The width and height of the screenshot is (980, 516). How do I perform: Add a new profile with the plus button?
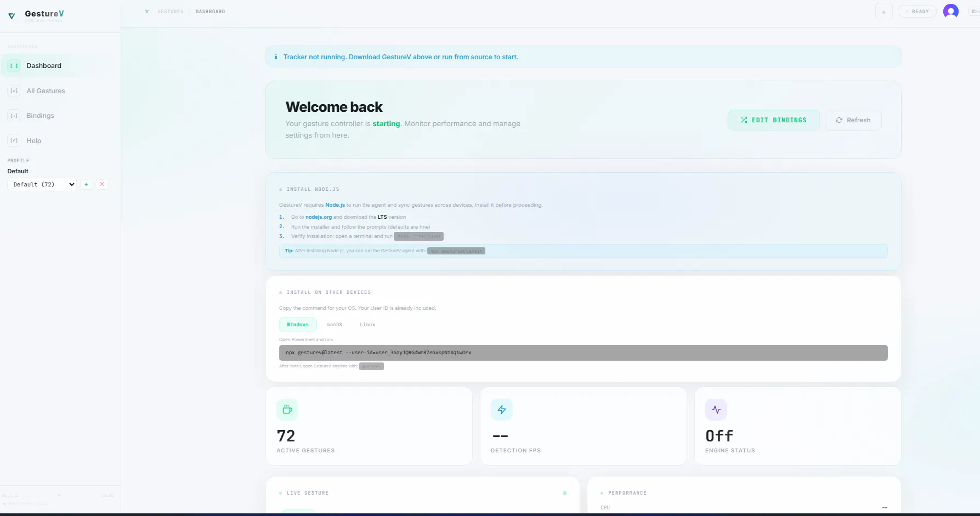click(86, 184)
